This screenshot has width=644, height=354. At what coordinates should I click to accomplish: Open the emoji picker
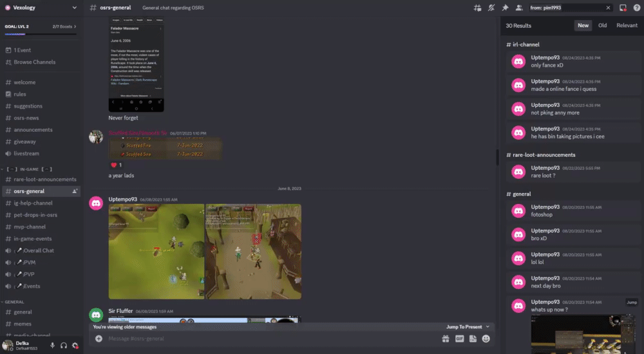(486, 339)
